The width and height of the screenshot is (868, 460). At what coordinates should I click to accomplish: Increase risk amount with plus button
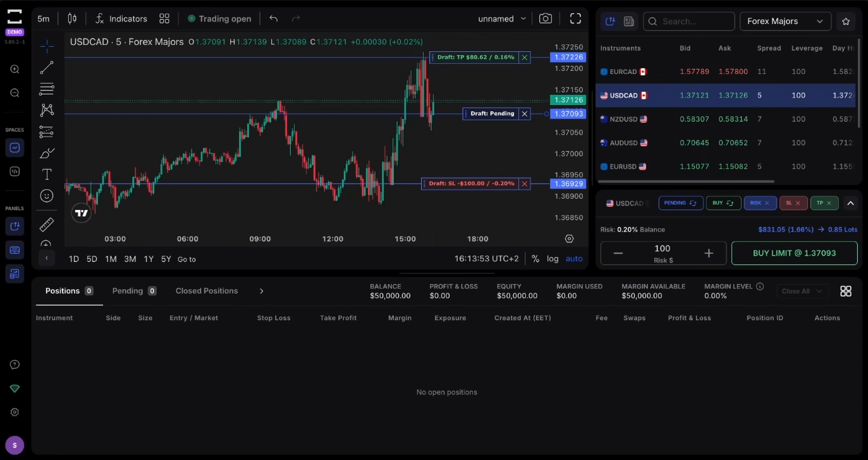pos(709,253)
